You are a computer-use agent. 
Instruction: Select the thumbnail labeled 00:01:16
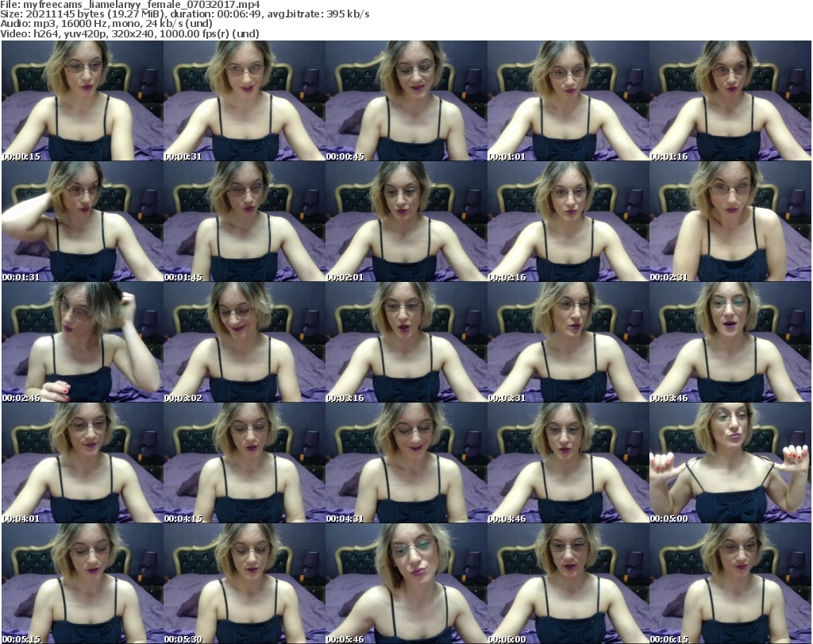[730, 101]
